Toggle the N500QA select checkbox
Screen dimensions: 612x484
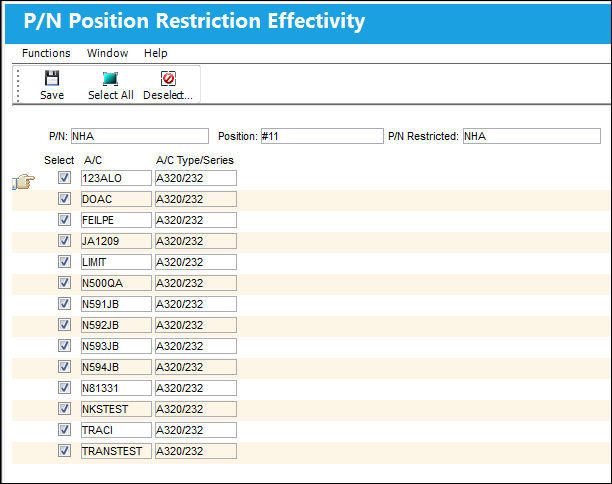[x=64, y=283]
